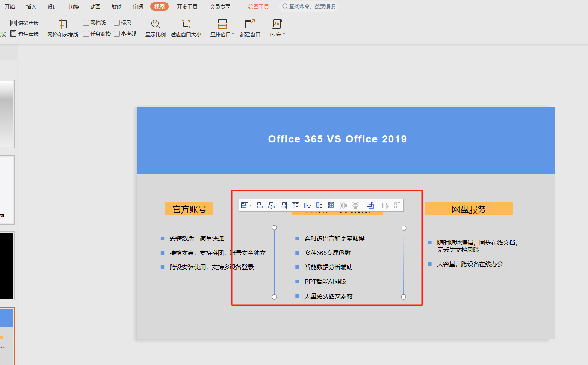Click the 网盘服务 orange heading box
This screenshot has width=588, height=365.
pos(469,209)
